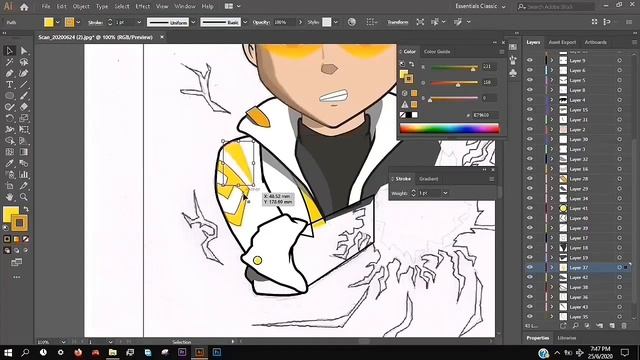This screenshot has width=640, height=360.
Task: Open stroke weight dropdown in control bar
Action: [139, 22]
